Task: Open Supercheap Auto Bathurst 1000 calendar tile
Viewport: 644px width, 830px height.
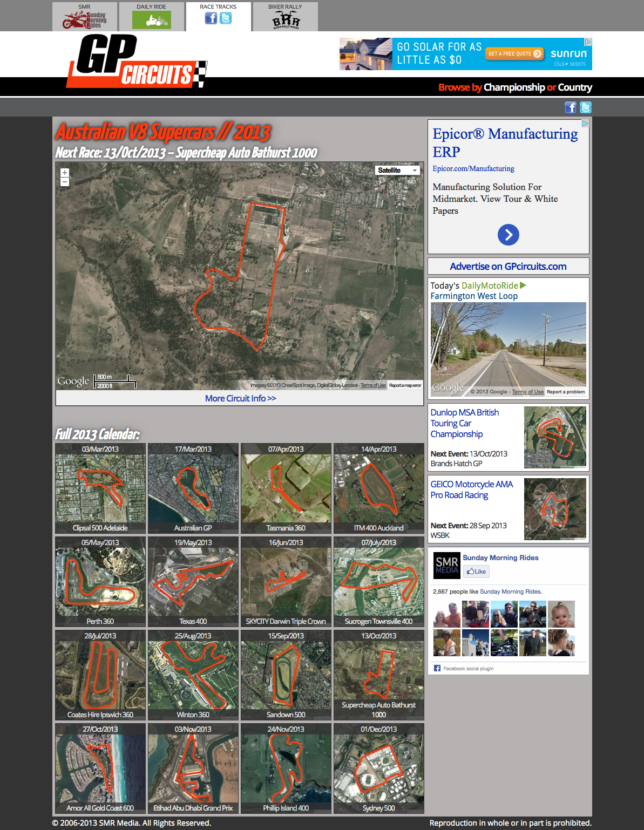Action: [x=379, y=675]
